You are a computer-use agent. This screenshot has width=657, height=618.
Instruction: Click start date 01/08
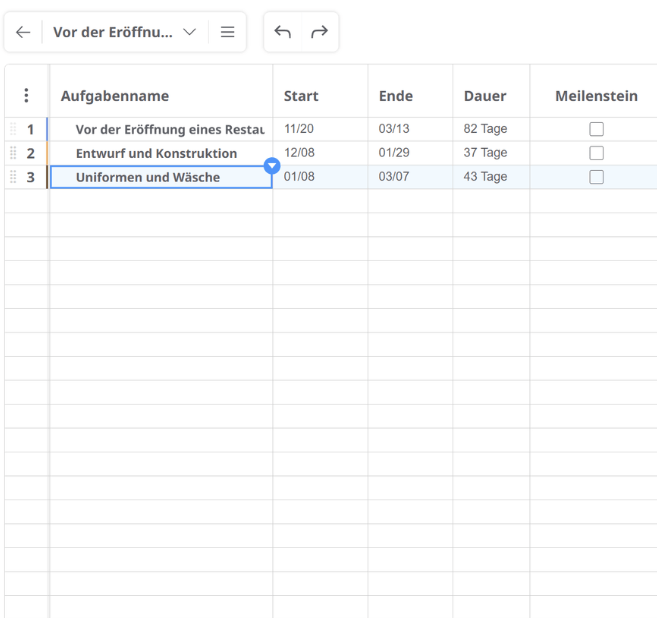[x=299, y=176]
